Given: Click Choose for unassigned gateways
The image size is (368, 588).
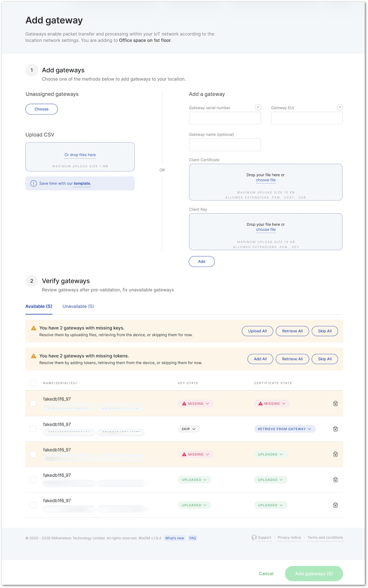Looking at the screenshot, I should (41, 109).
